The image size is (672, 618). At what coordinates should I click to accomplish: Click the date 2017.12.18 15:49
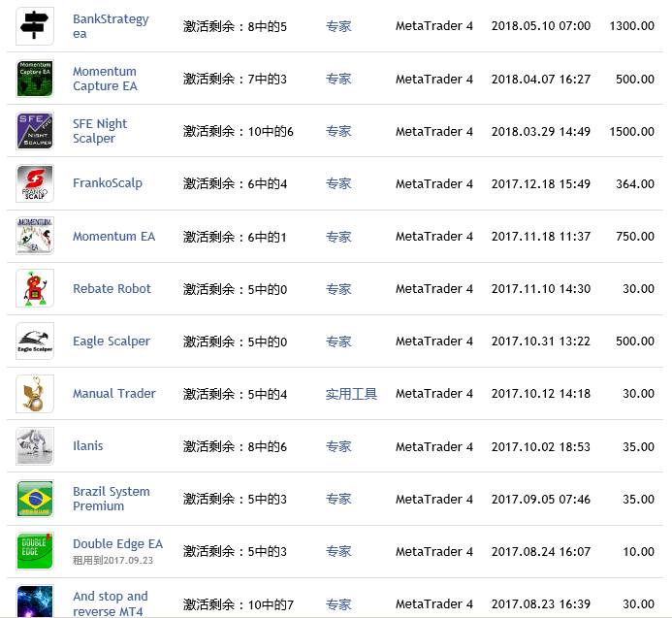tap(541, 183)
